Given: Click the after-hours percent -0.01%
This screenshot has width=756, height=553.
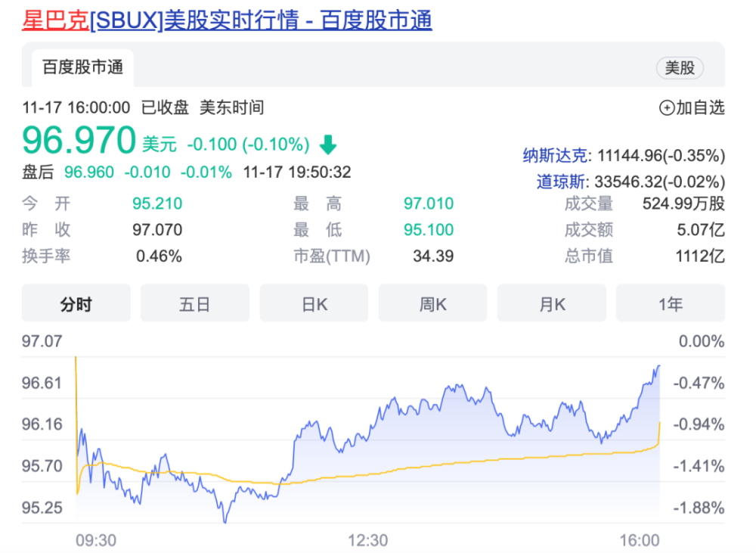Looking at the screenshot, I should pos(206,172).
